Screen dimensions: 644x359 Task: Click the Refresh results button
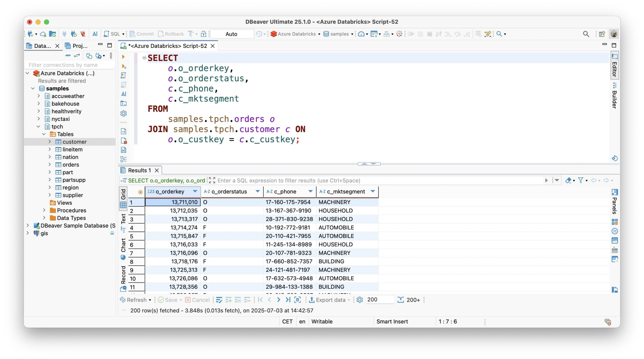pyautogui.click(x=133, y=300)
